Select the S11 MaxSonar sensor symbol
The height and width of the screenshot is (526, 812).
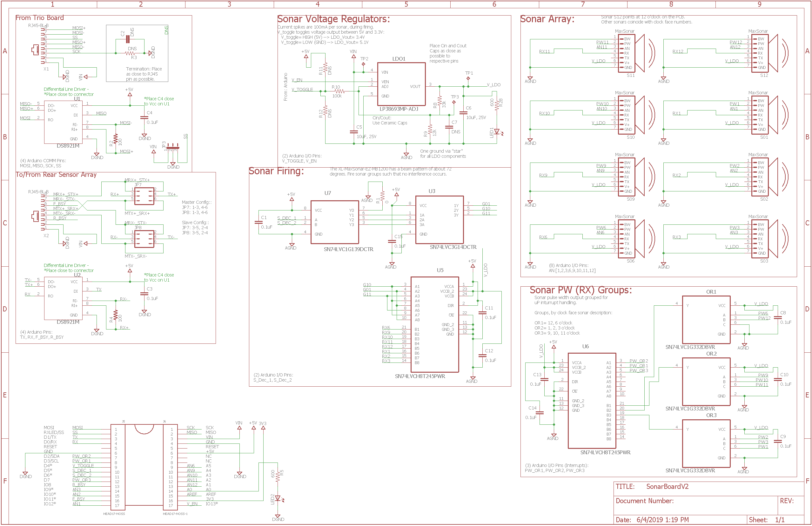(636, 53)
